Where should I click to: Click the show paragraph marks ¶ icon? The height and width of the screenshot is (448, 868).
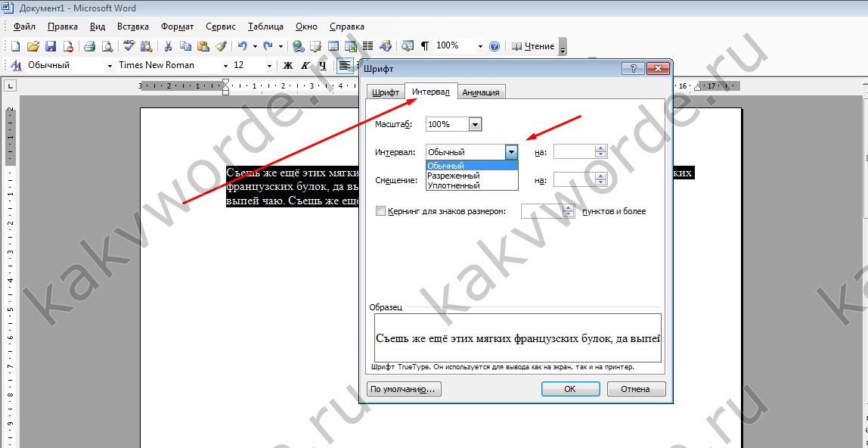(x=424, y=46)
